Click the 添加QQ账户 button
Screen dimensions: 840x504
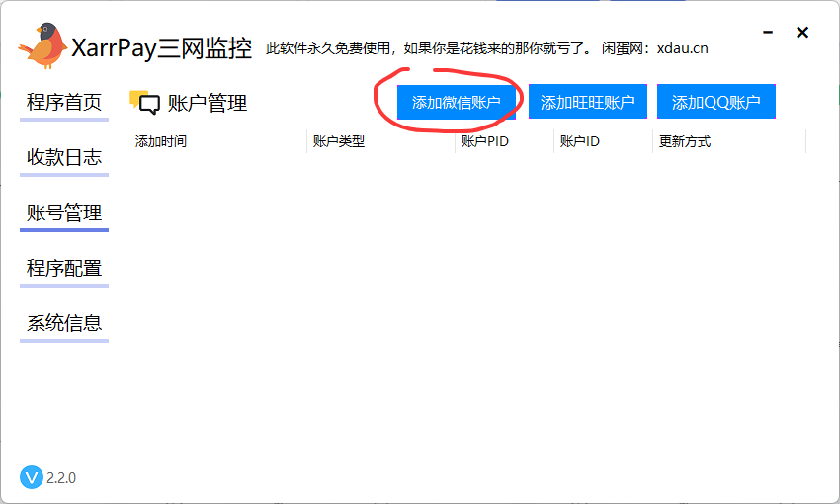tap(716, 102)
